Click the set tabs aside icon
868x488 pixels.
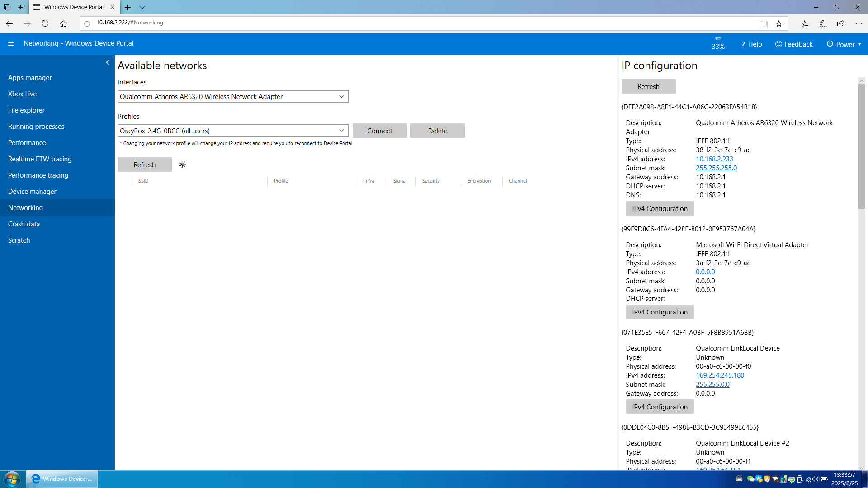[22, 7]
